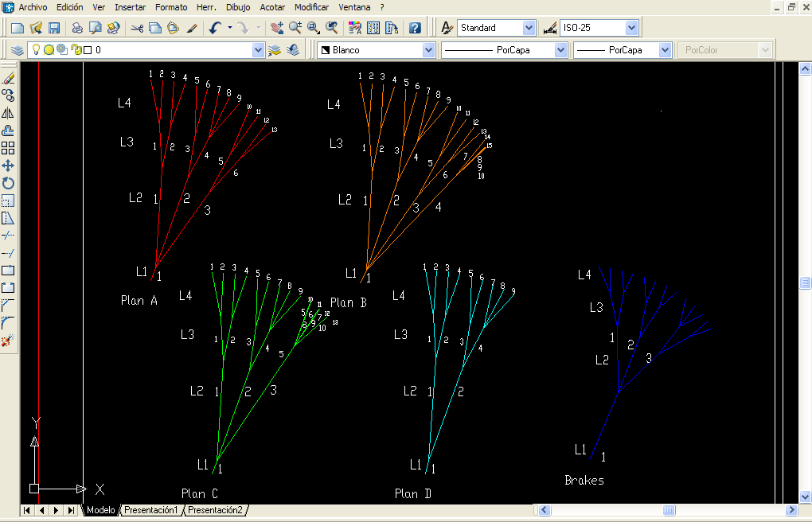
Task: Save the drawing with floppy disk icon
Action: point(54,28)
